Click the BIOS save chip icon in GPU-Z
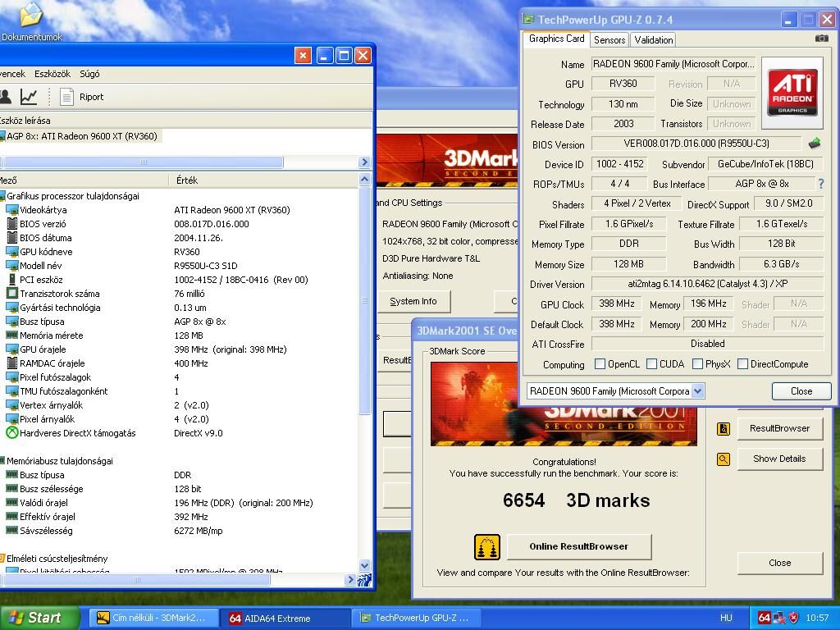840x630 pixels. click(815, 143)
